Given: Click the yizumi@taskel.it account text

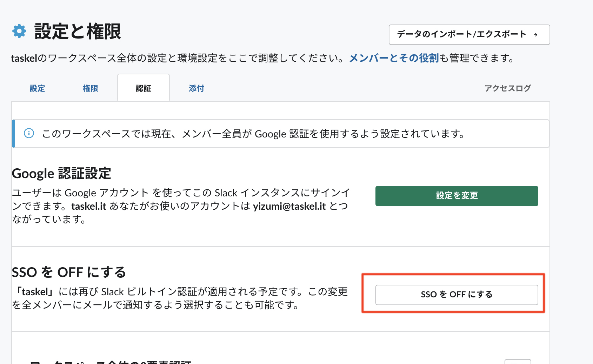Looking at the screenshot, I should coord(289,206).
